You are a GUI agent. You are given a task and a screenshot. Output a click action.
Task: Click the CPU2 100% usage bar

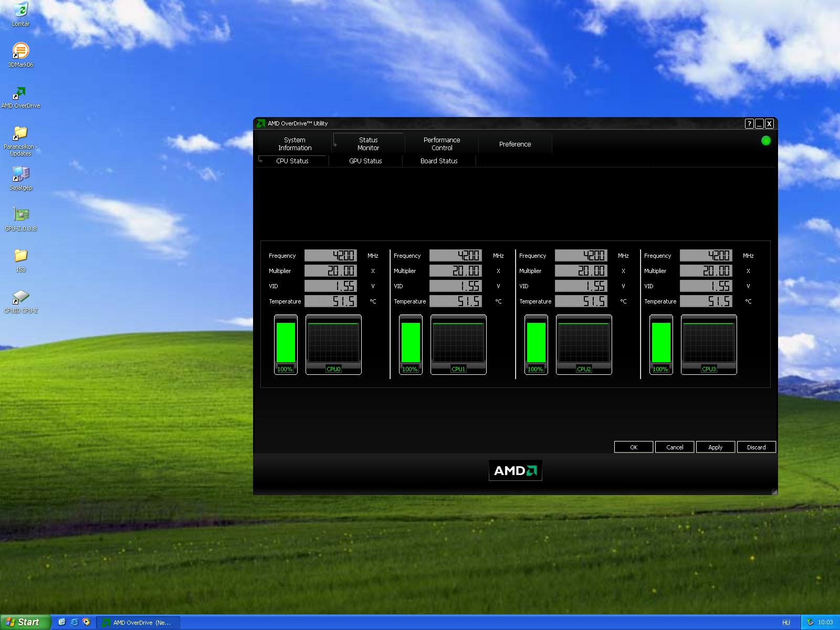pyautogui.click(x=536, y=344)
